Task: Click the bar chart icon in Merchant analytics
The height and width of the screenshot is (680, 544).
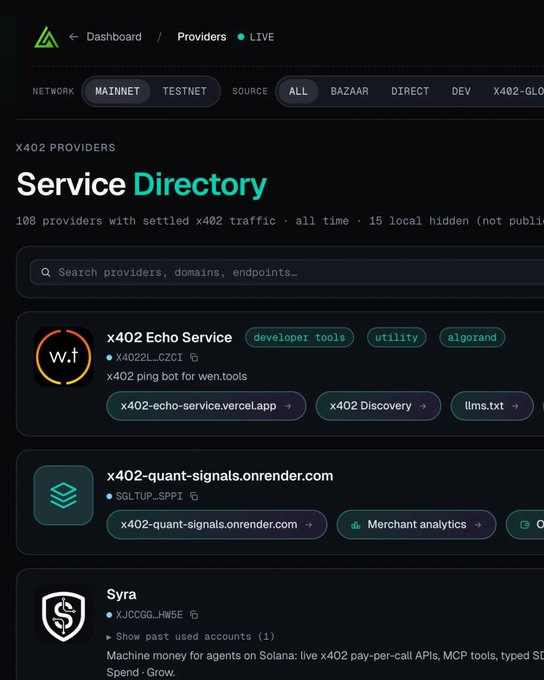Action: point(356,525)
